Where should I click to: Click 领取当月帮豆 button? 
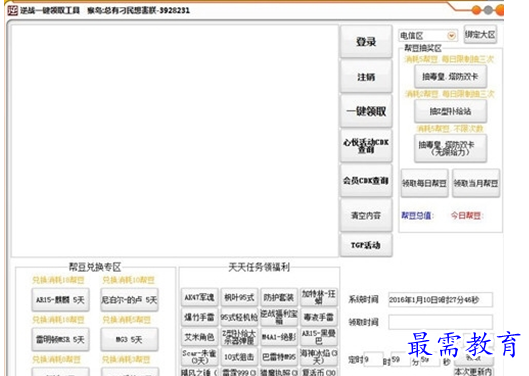(x=476, y=183)
